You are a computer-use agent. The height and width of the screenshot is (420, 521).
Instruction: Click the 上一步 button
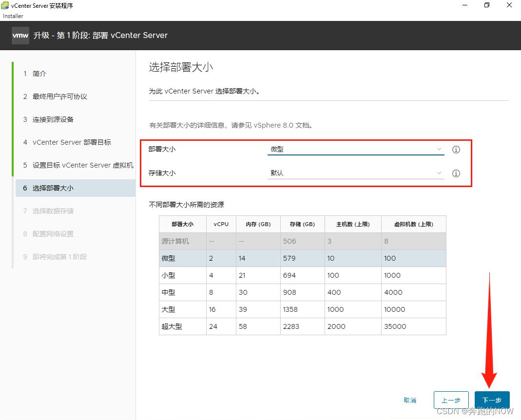(x=451, y=400)
